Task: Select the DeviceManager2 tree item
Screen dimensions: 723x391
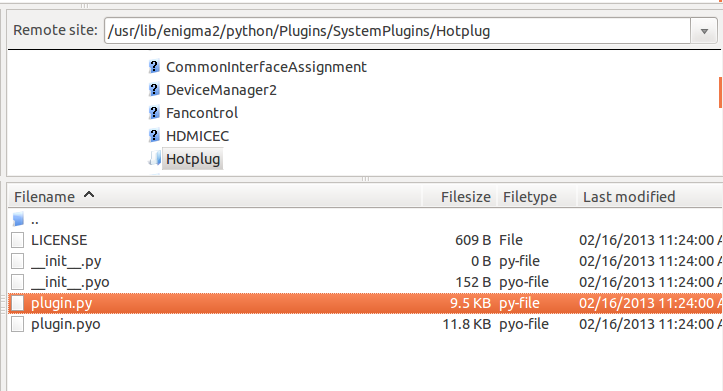Action: (221, 90)
